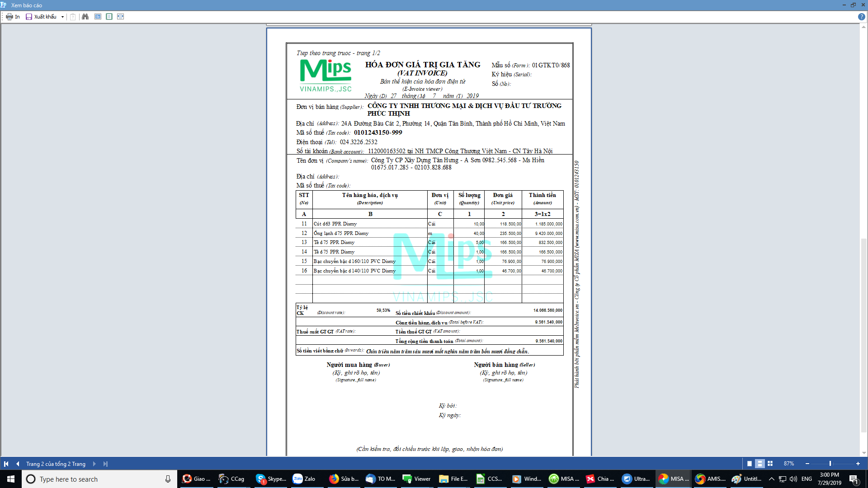Show hidden system tray icons
This screenshot has height=488, width=868.
(x=772, y=479)
